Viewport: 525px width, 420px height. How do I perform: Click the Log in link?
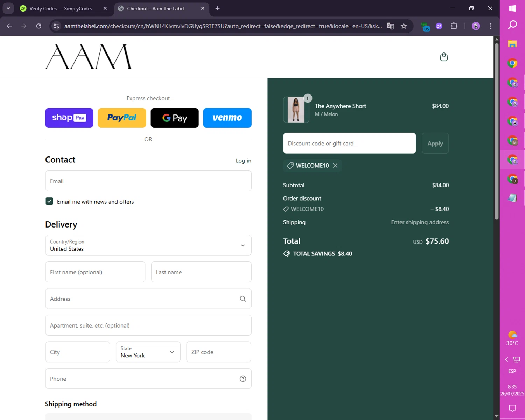(x=244, y=161)
